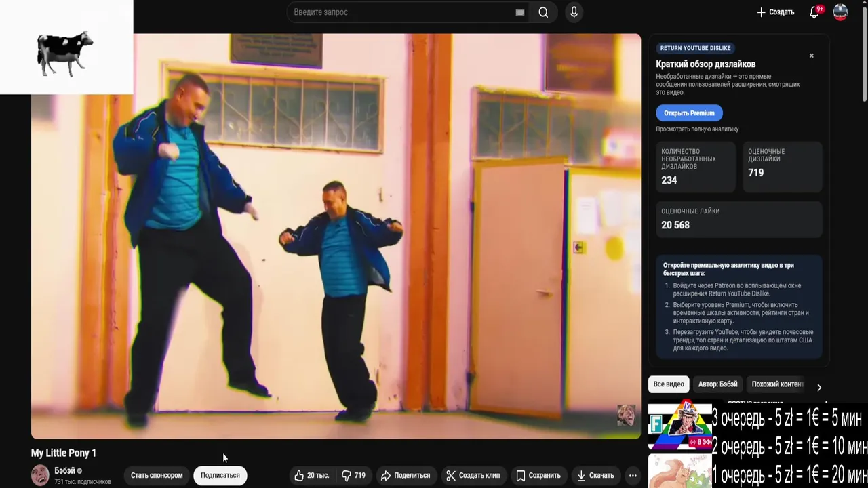Click the Создать button
Screen dimensions: 868x488
[775, 12]
